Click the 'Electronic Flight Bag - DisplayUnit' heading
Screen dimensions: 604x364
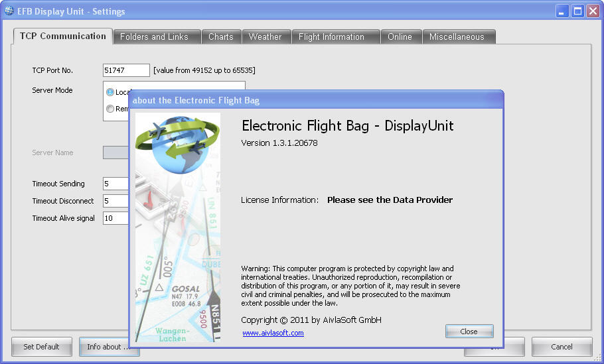(347, 126)
